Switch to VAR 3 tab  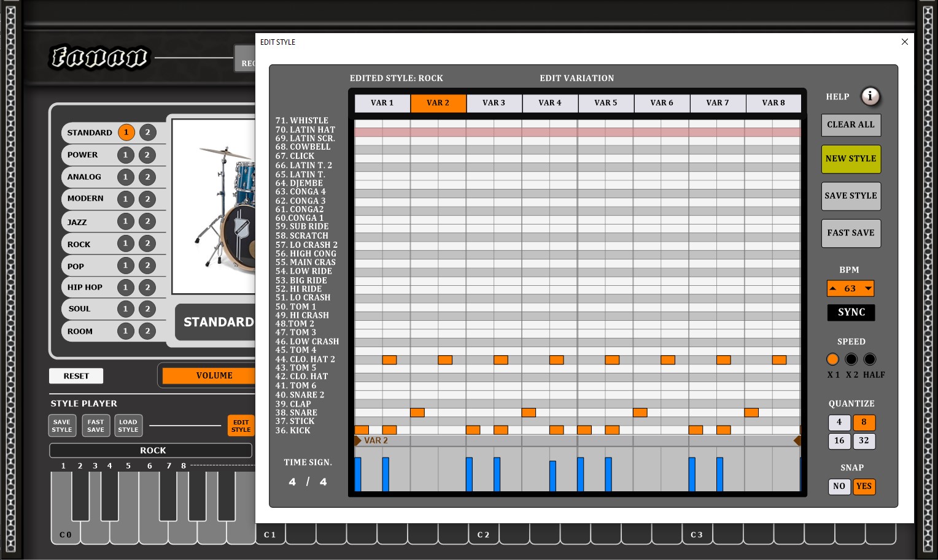click(x=494, y=103)
